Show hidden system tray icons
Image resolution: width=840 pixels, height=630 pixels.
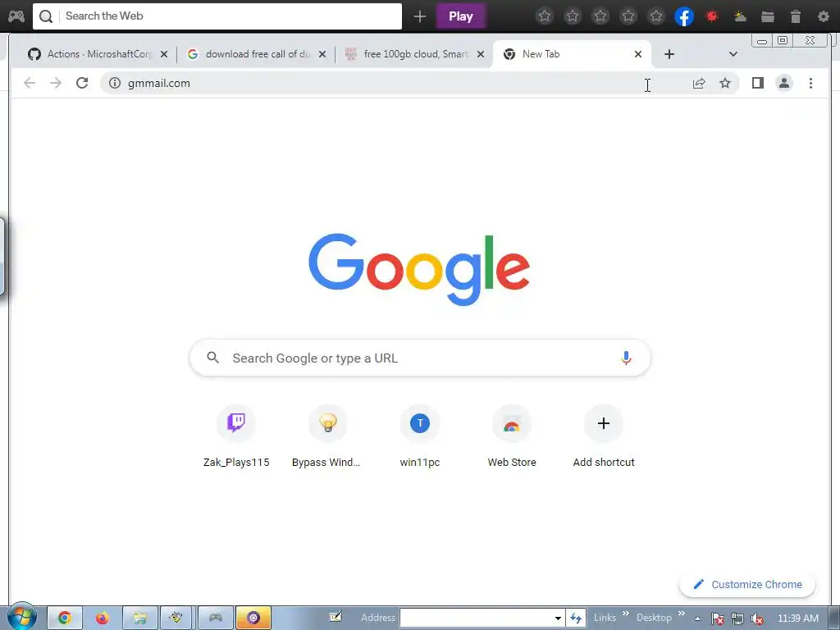coord(697,619)
